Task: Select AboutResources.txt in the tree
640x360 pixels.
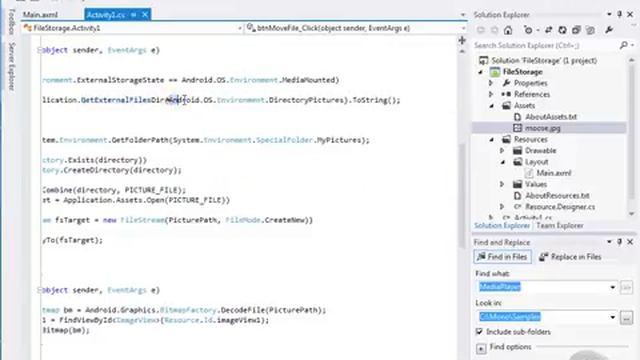Action: click(557, 196)
